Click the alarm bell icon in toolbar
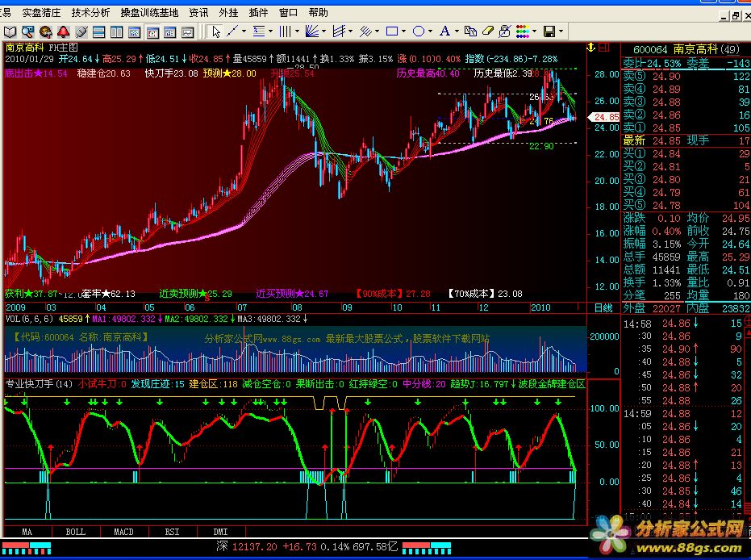The image size is (751, 560). [x=64, y=31]
